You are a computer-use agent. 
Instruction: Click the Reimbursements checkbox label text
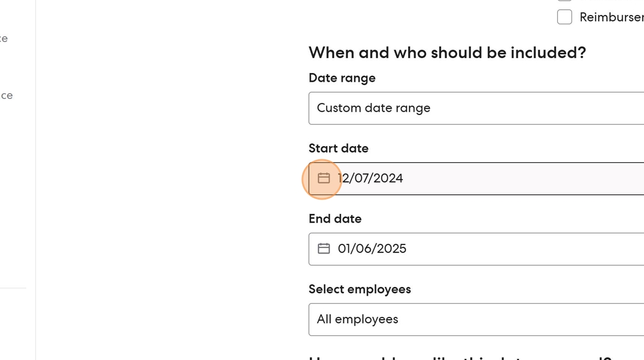611,17
